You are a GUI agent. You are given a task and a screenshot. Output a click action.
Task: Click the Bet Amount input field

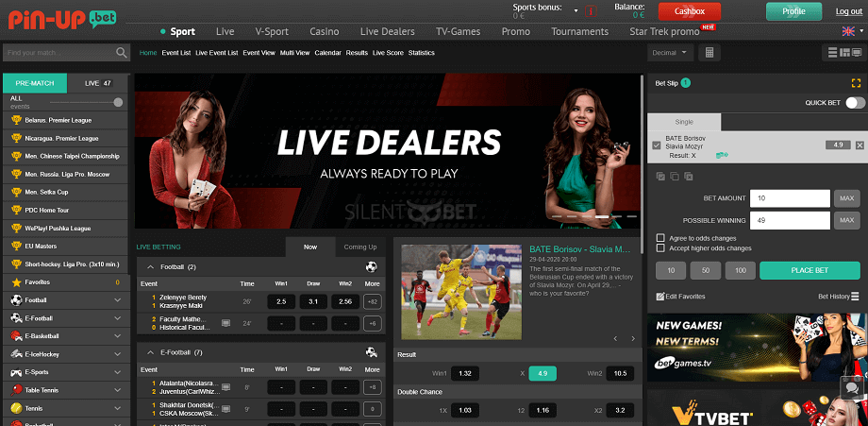click(x=790, y=198)
